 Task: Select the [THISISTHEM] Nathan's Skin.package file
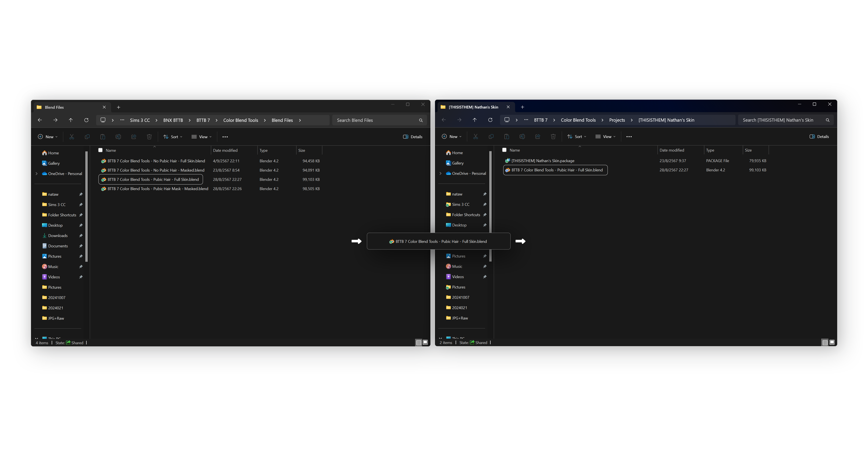542,161
